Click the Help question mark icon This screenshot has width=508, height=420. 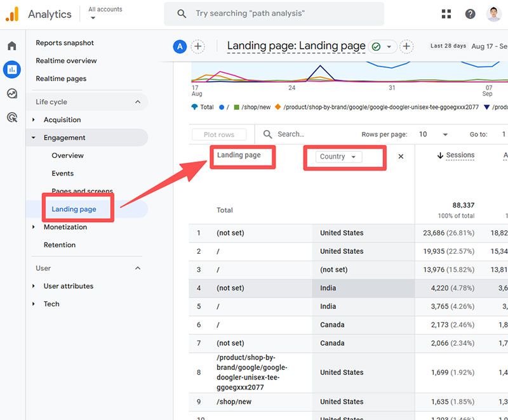pos(470,14)
